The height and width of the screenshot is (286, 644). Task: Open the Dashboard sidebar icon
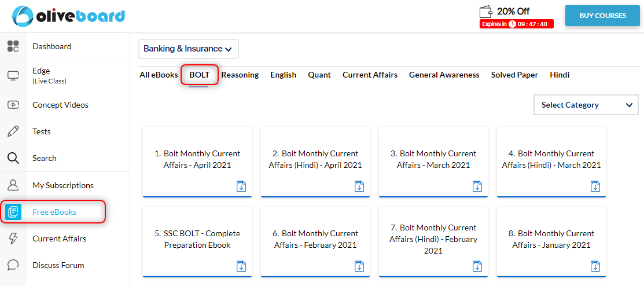pos(13,46)
